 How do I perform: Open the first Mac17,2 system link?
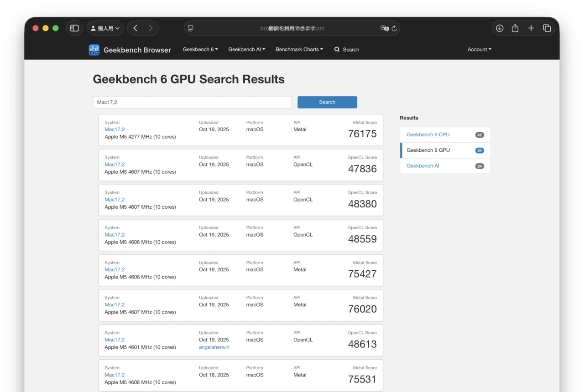click(x=114, y=129)
